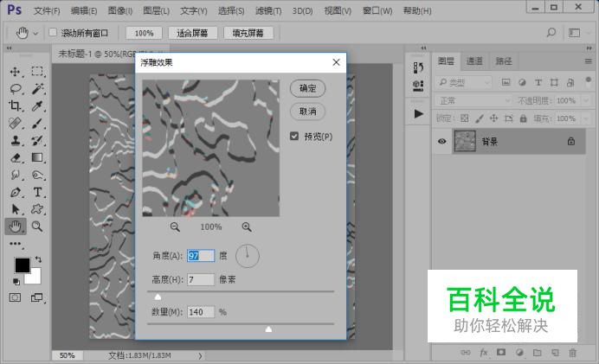This screenshot has height=364, width=599.
Task: Select the Pen tool
Action: pos(16,192)
